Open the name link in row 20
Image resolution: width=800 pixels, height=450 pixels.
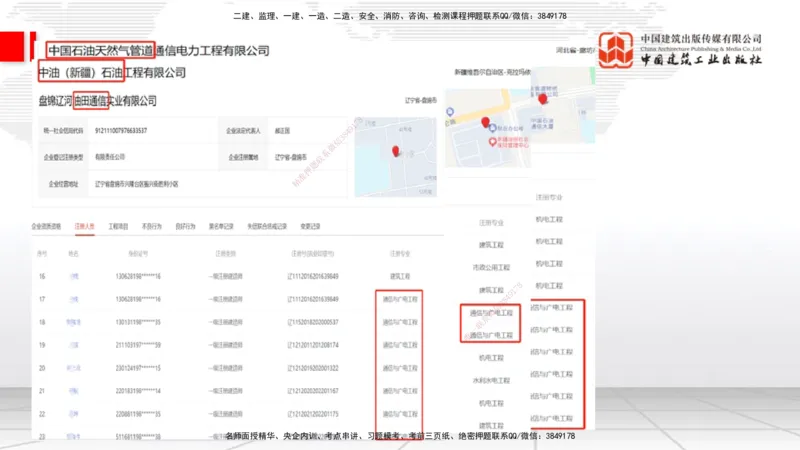point(73,368)
